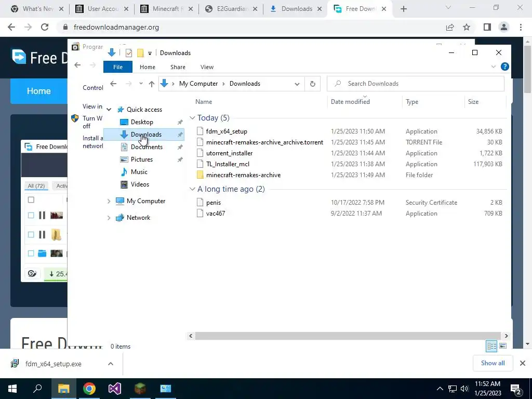Open a new Chrome tab
The height and width of the screenshot is (399, 532).
[x=403, y=9]
